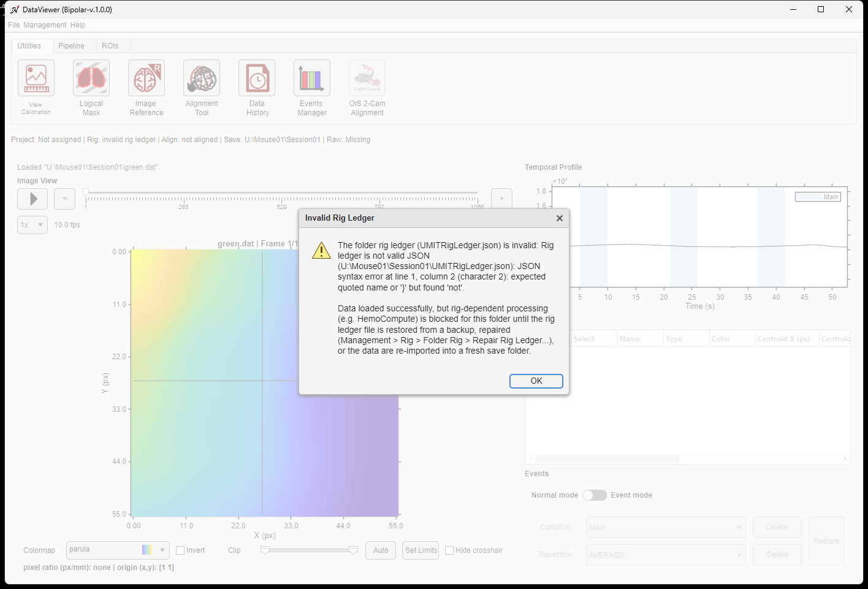Click the frame slider thumb
This screenshot has width=868, height=589.
pos(86,192)
